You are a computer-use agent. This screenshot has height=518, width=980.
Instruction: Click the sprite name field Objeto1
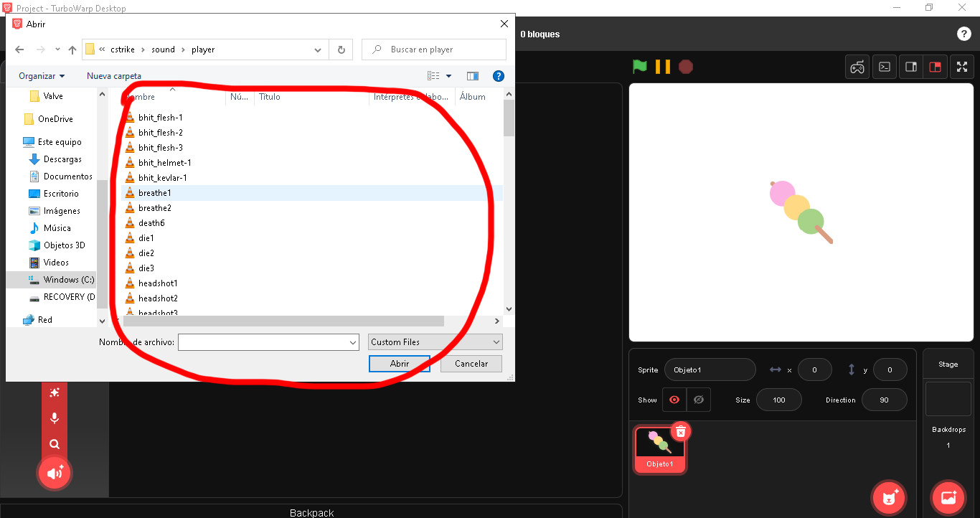(710, 369)
